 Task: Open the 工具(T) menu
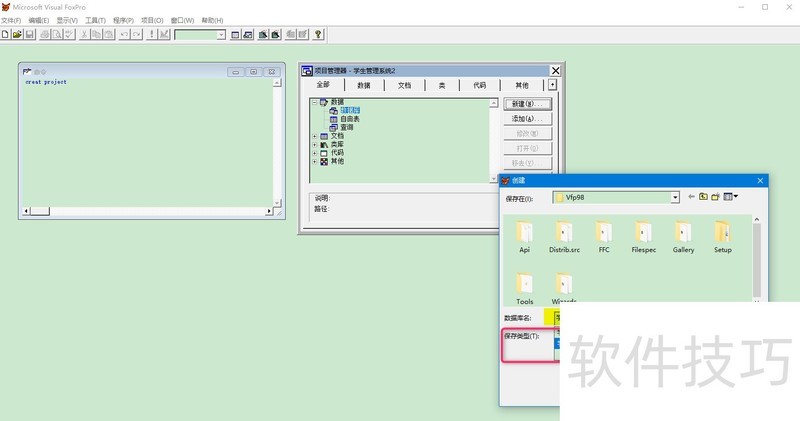(95, 20)
